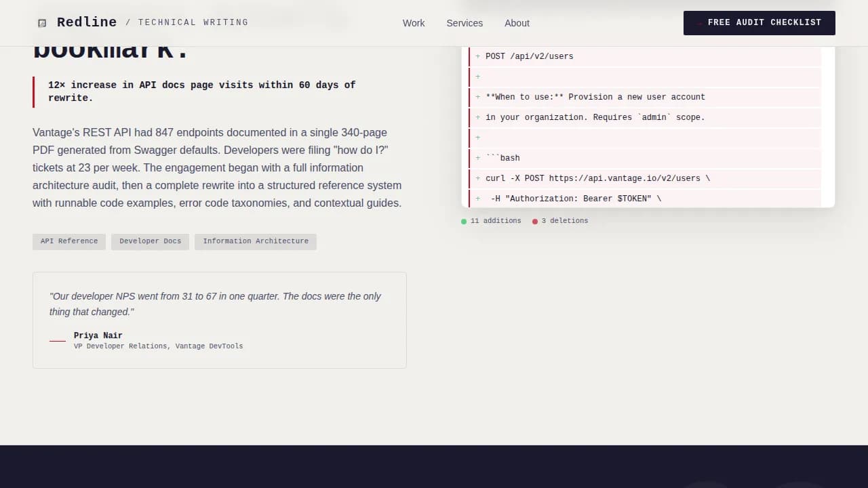Click the '**When to use:**' diff line
The height and width of the screenshot is (488, 868).
(645, 97)
